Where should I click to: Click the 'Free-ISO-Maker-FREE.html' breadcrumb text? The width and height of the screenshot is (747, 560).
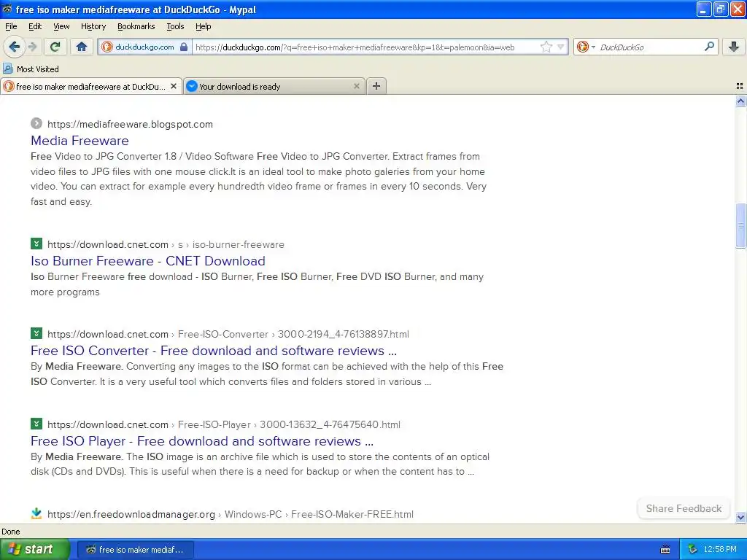[x=352, y=514]
